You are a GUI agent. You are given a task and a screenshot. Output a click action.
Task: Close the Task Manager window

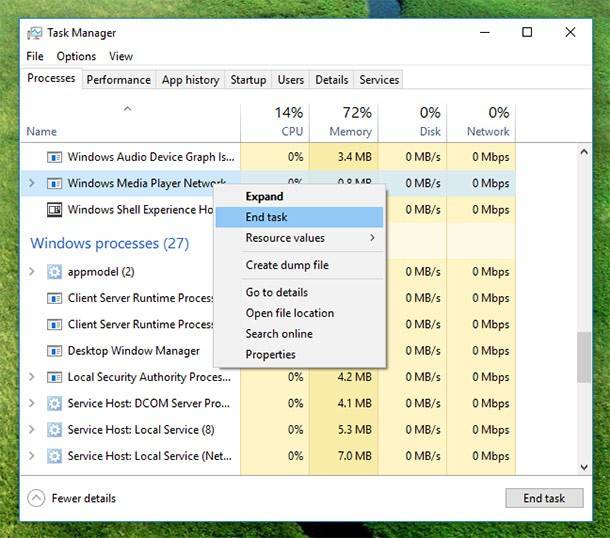coord(570,32)
